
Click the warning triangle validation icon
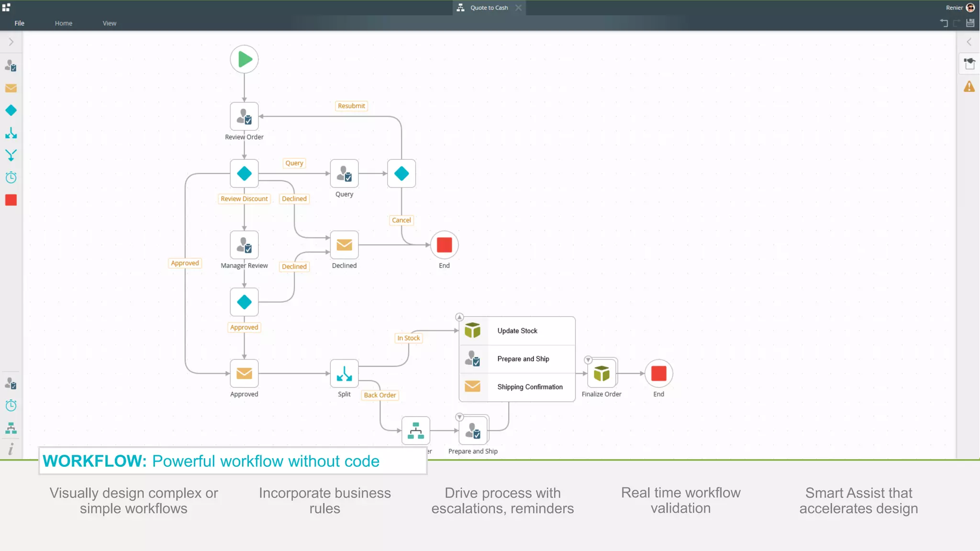click(x=969, y=87)
